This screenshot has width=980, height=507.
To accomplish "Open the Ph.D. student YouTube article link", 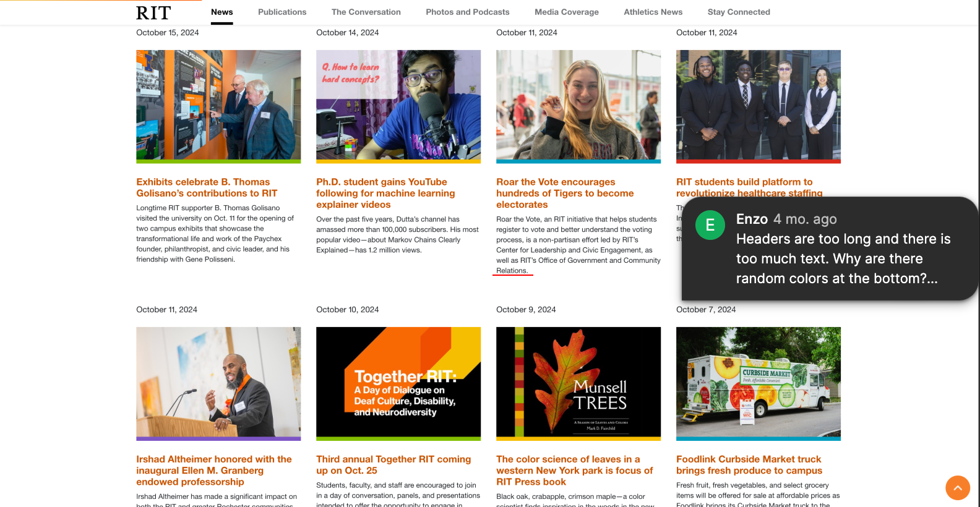I will (x=385, y=193).
